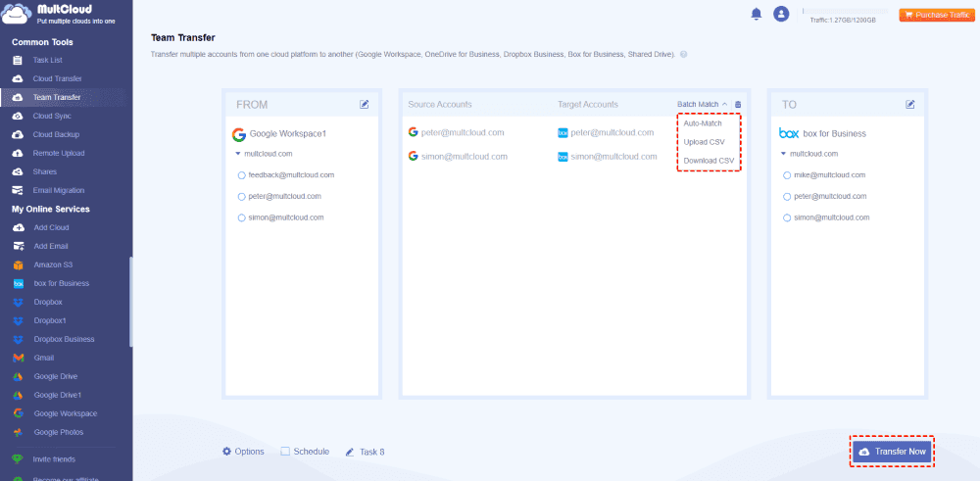Open the Gmail service icon
980x481 pixels.
[x=18, y=358]
